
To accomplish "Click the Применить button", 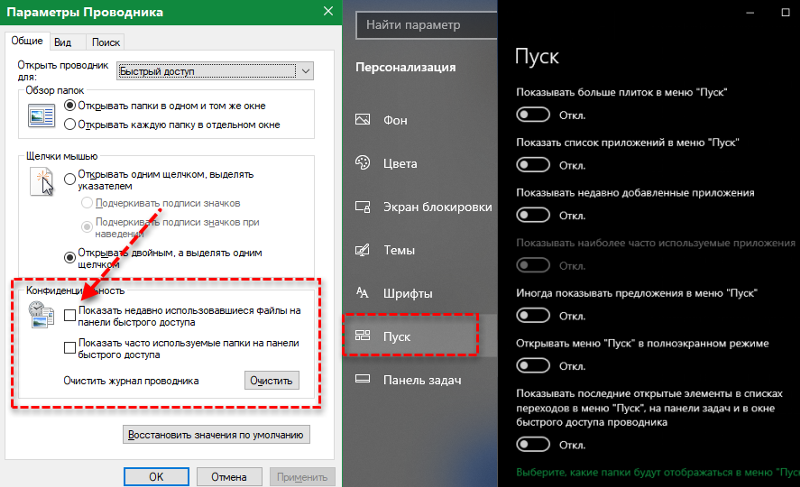I will tap(302, 477).
